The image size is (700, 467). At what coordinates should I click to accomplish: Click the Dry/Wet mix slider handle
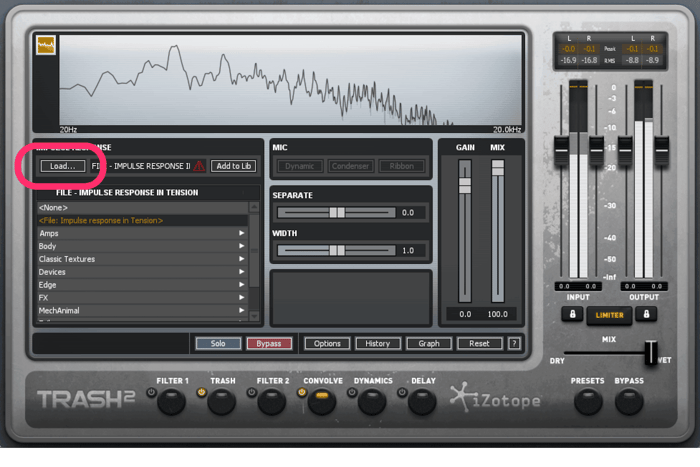click(651, 353)
